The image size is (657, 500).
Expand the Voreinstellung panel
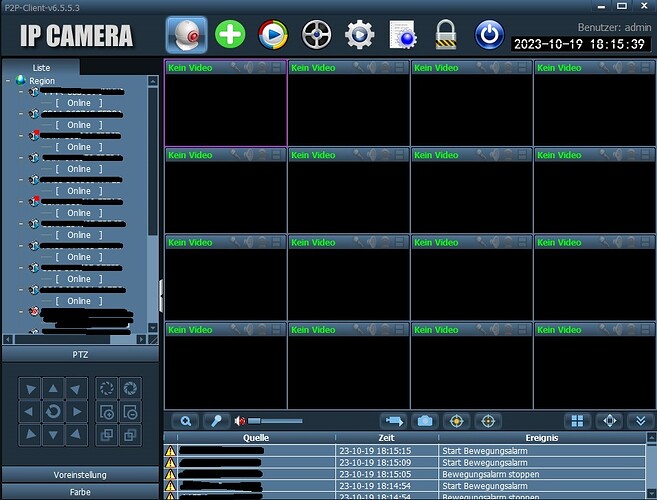(x=80, y=475)
